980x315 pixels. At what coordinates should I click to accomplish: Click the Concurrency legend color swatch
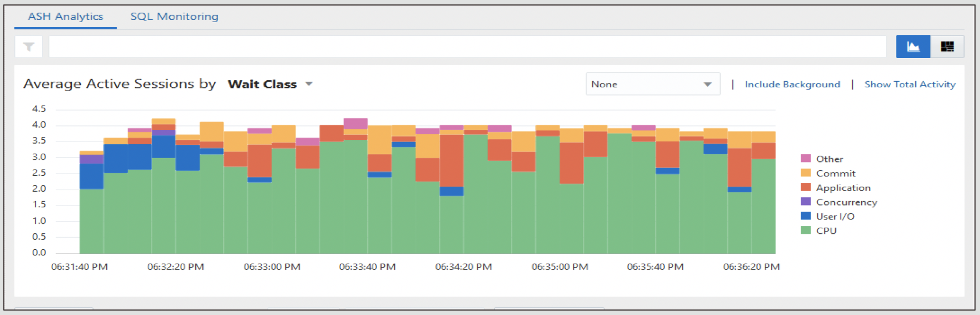[x=806, y=202]
